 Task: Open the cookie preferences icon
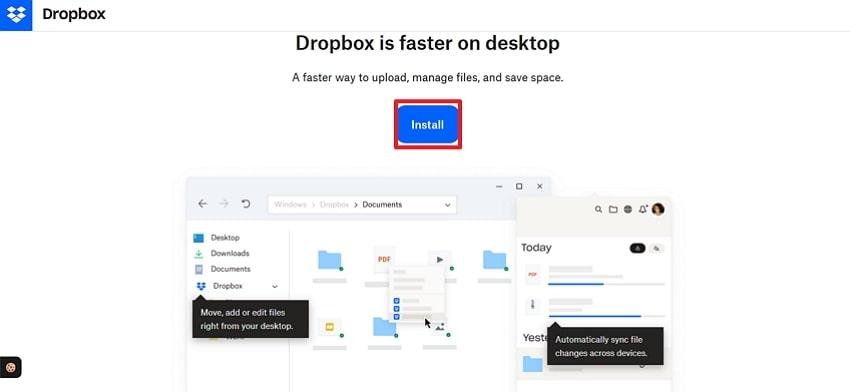coord(10,367)
